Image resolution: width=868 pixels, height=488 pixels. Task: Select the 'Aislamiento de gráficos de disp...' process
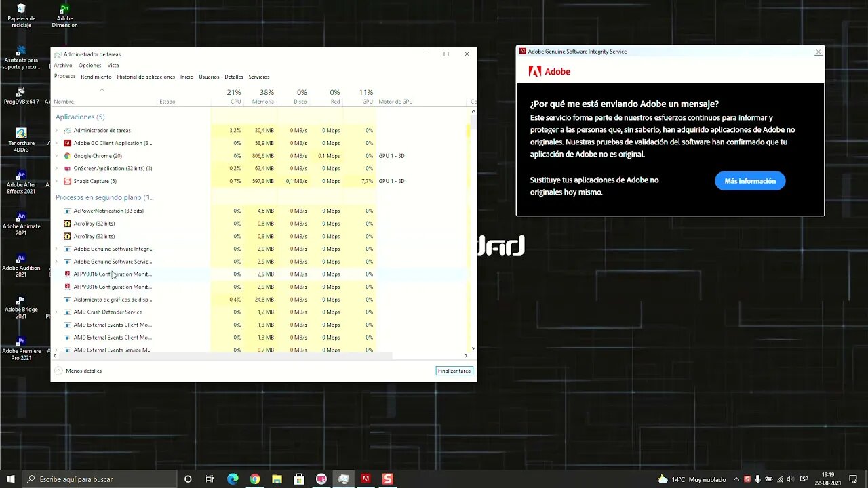[260, 300]
